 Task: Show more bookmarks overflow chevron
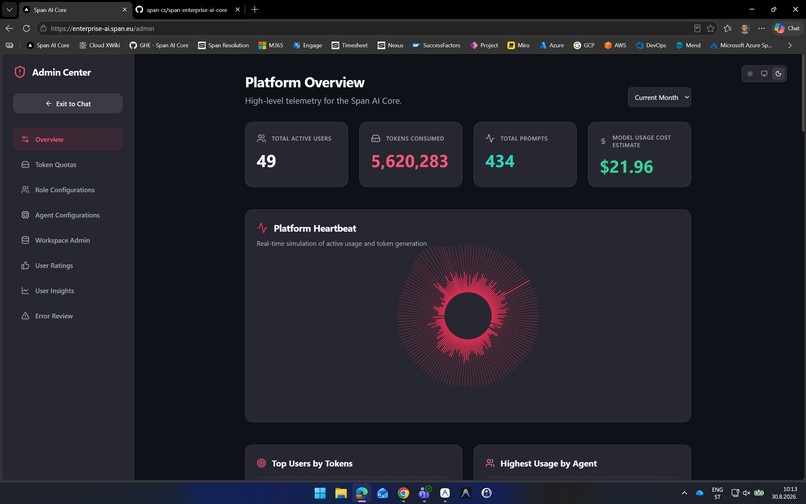click(x=790, y=45)
